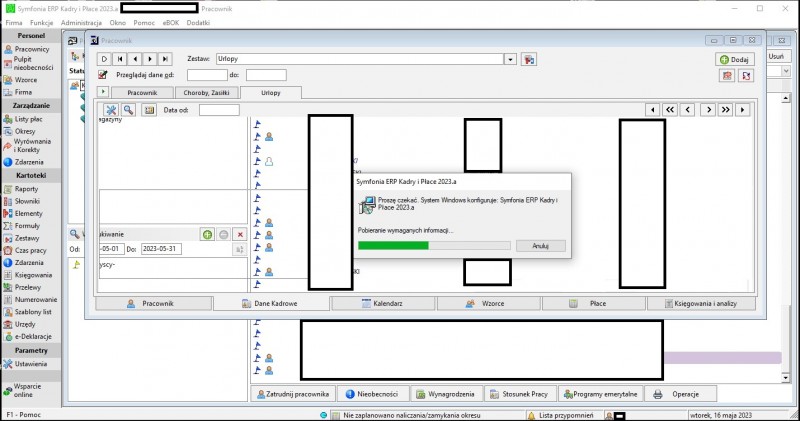Click the Zatrudnij pracownika button
Viewport: 800px width, 421px height.
(293, 394)
